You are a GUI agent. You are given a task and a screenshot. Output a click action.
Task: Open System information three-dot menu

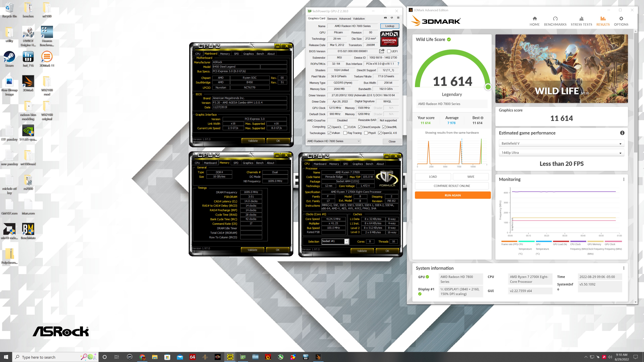(x=624, y=268)
